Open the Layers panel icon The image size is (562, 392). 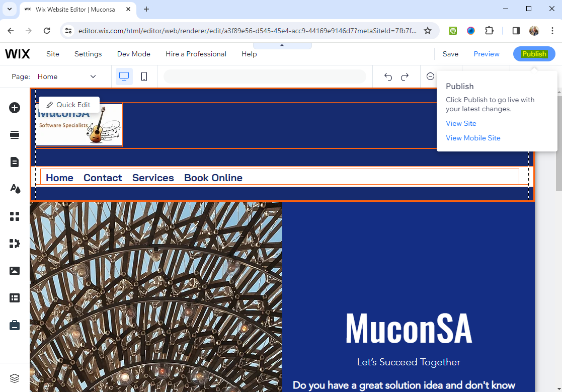point(15,378)
